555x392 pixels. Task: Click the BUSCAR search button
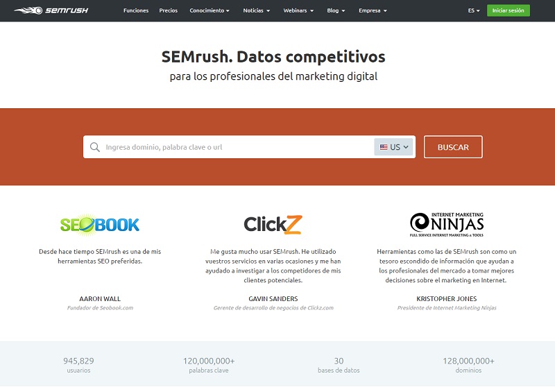pyautogui.click(x=453, y=147)
